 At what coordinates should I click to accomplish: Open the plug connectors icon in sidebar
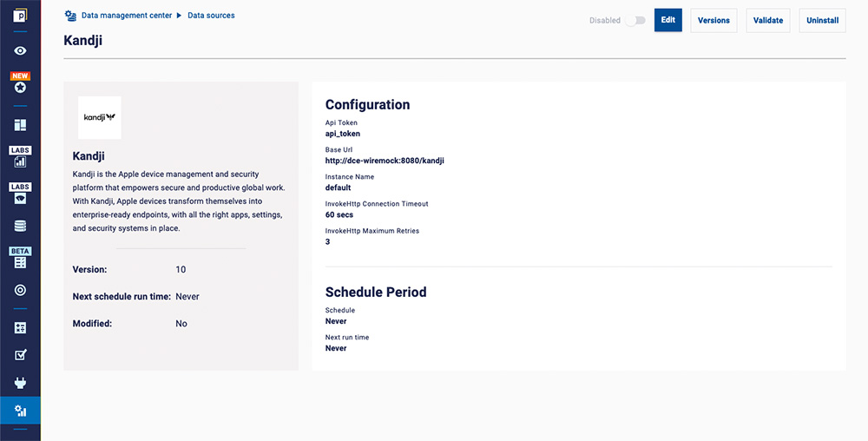[x=20, y=383]
